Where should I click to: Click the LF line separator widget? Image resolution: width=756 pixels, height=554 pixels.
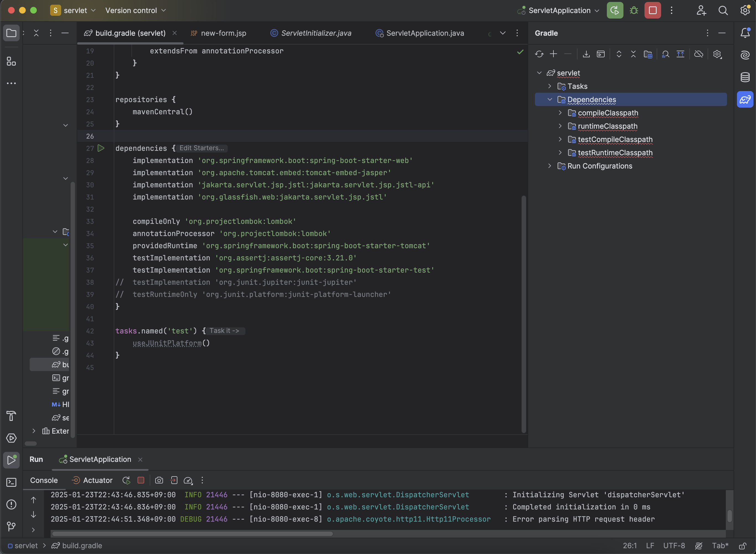coord(650,546)
